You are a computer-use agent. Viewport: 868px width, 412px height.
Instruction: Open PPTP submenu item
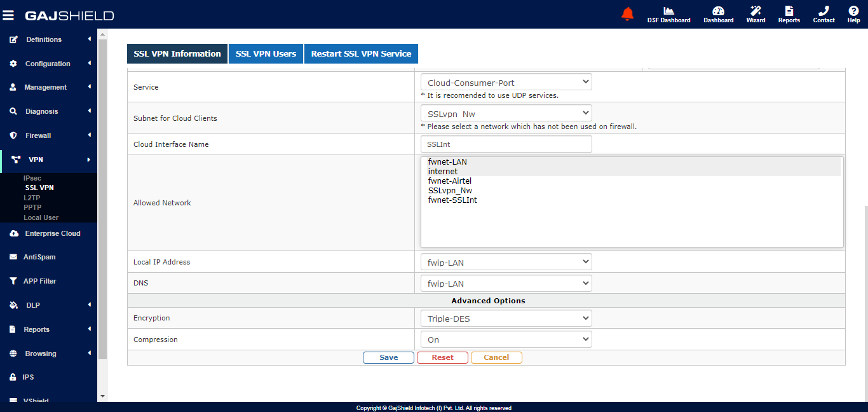pos(32,207)
